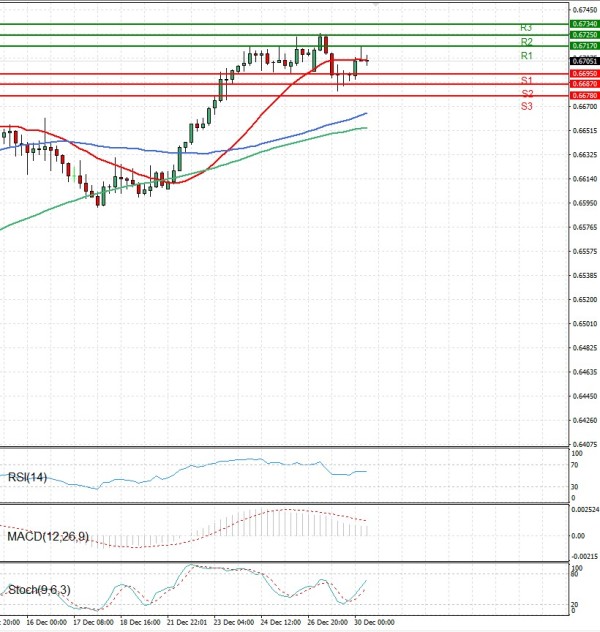
Task: Select the S2 support level label
Action: click(526, 93)
